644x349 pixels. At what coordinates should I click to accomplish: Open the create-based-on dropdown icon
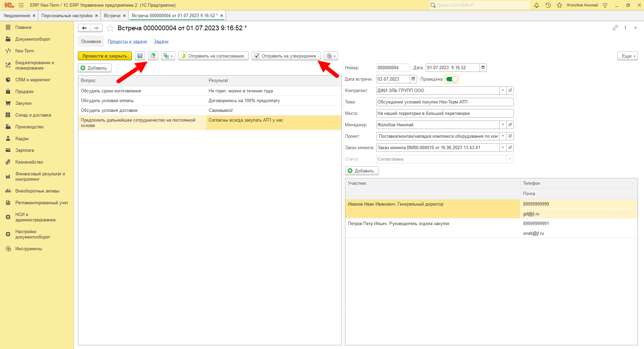168,56
